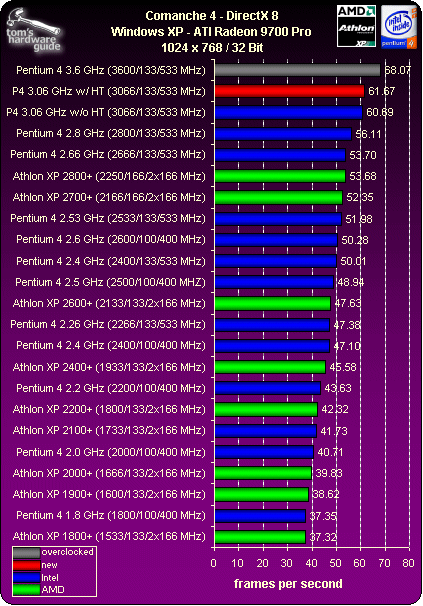Click 'Windows XP - ATI Radeon 9700 Pro' subtitle
Viewport: 423px width, 606px height.
click(211, 32)
